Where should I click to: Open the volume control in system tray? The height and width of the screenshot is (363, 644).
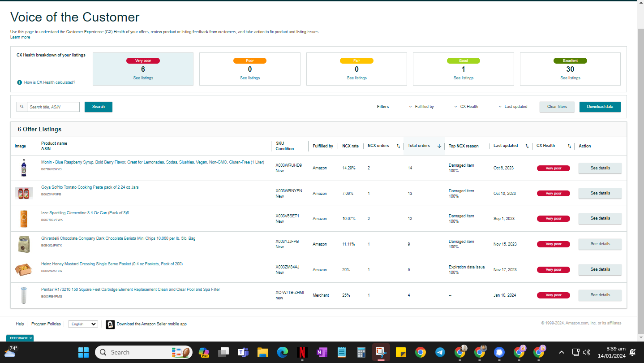coord(587,352)
